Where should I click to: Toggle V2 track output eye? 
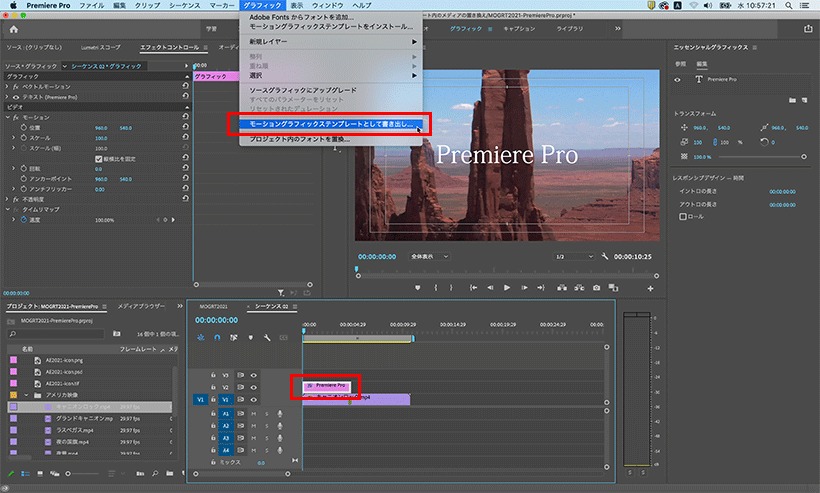pos(254,387)
